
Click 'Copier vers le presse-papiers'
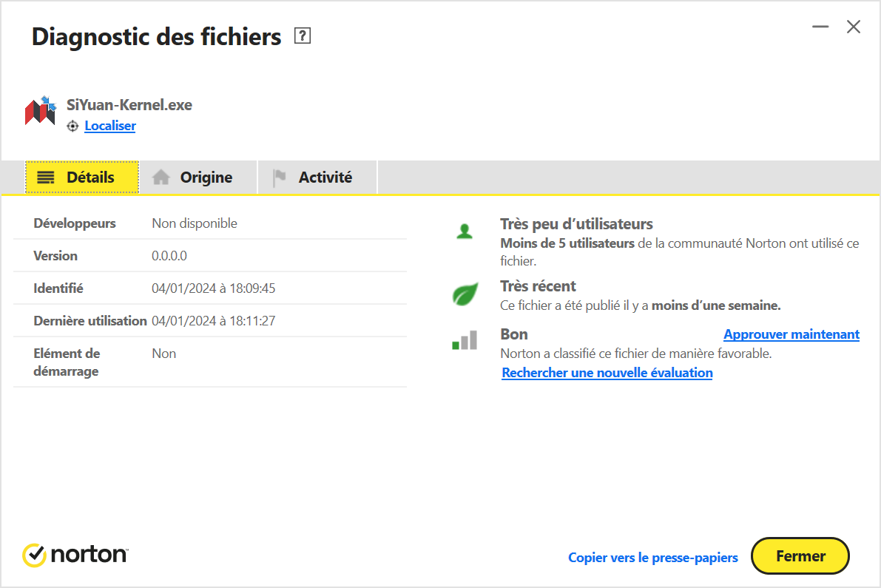click(x=652, y=558)
